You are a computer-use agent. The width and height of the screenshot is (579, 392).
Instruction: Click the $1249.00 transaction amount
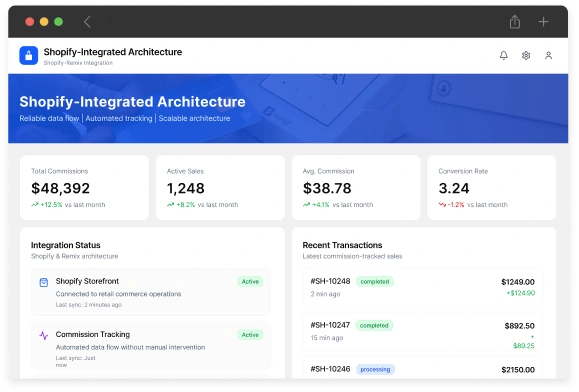click(518, 282)
